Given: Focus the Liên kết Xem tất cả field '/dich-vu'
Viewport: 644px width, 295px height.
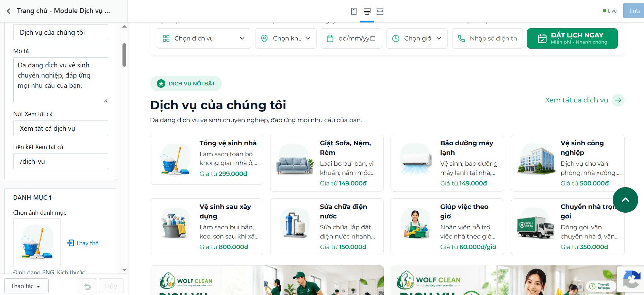Looking at the screenshot, I should pyautogui.click(x=61, y=161).
